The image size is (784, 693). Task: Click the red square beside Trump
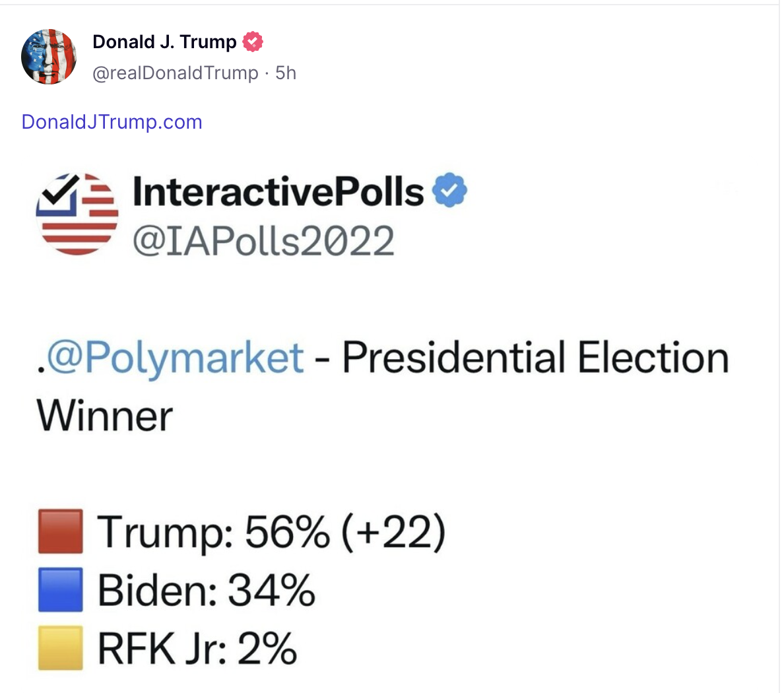[x=61, y=531]
